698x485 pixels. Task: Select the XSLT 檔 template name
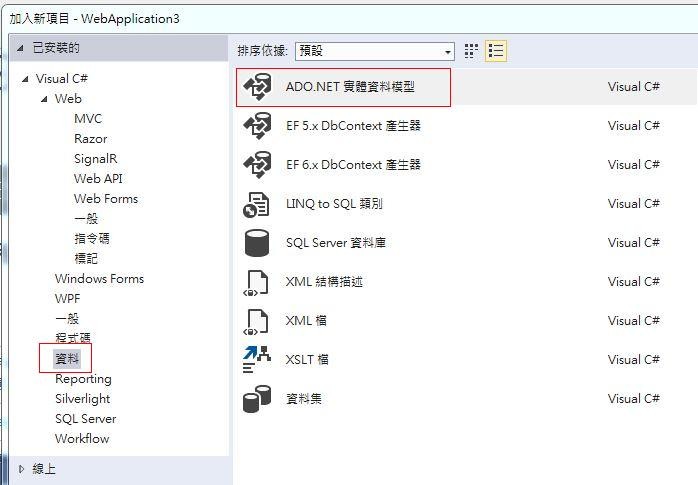[x=307, y=360]
